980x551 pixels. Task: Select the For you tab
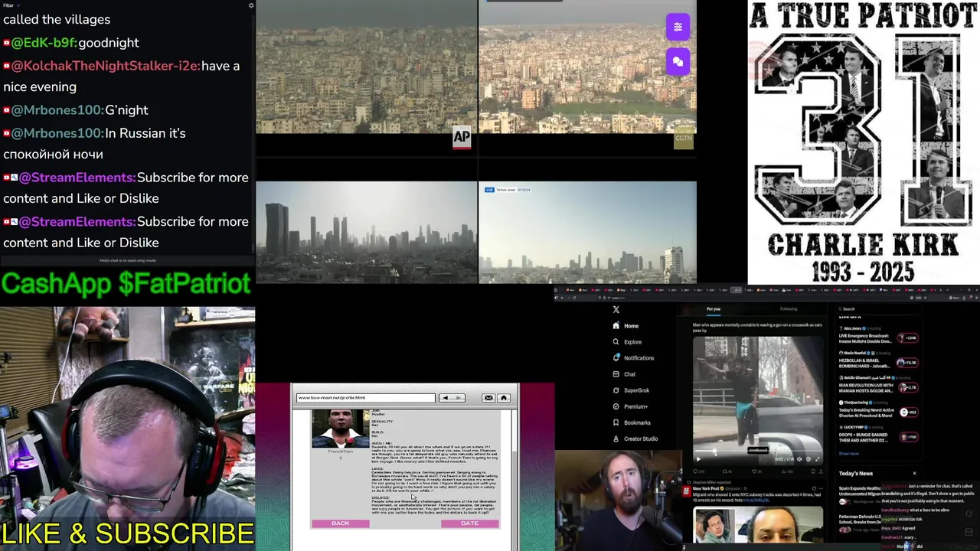click(714, 309)
